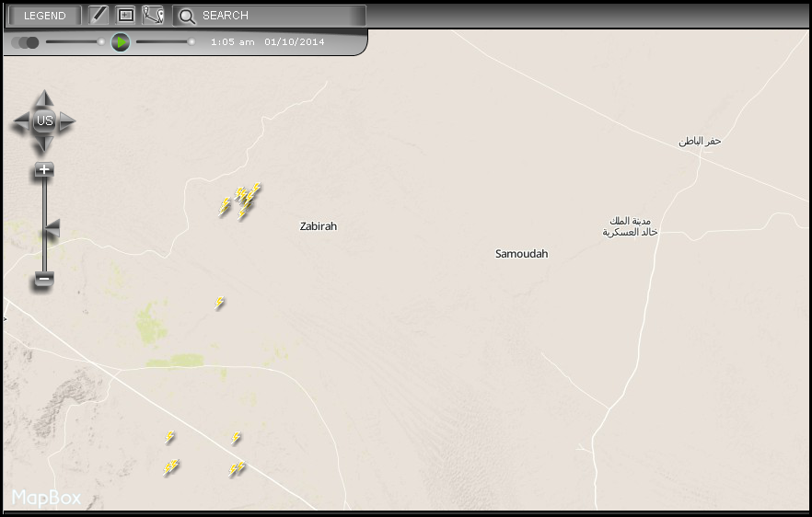Viewport: 812px width, 517px height.
Task: Click the مدينة الملك خالد العسكرية label
Action: [630, 226]
